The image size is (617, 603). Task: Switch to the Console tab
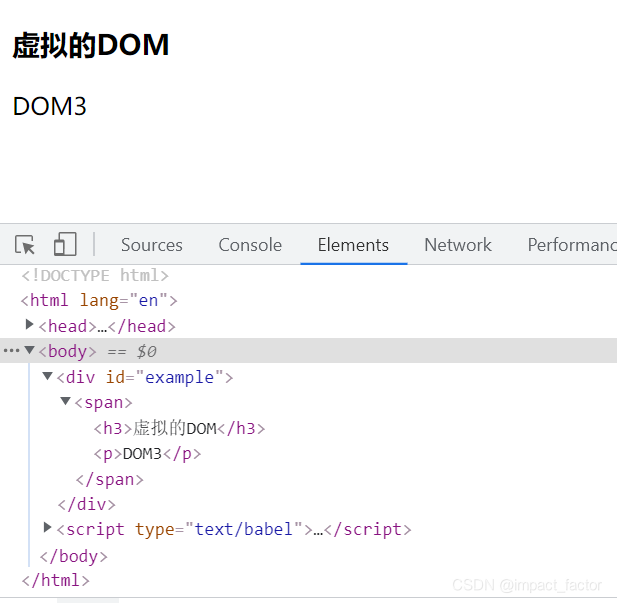(250, 245)
